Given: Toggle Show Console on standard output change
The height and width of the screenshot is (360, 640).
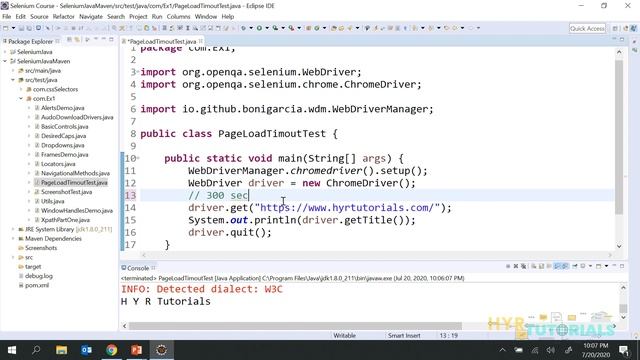Looking at the screenshot, I should (x=557, y=266).
